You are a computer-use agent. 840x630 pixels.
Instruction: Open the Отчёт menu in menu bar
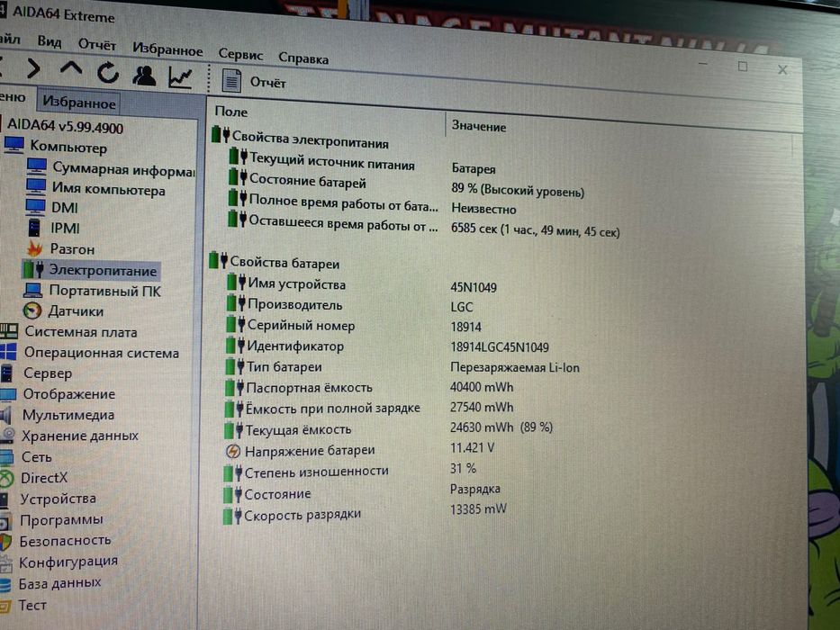pos(97,44)
